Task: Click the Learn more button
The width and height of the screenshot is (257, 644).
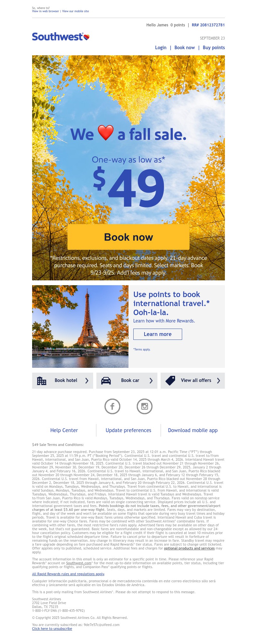Action: [158, 334]
